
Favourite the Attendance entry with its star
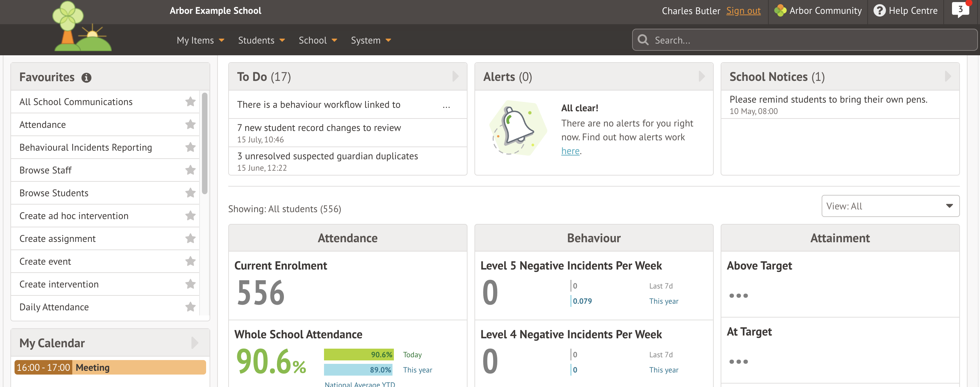(190, 124)
